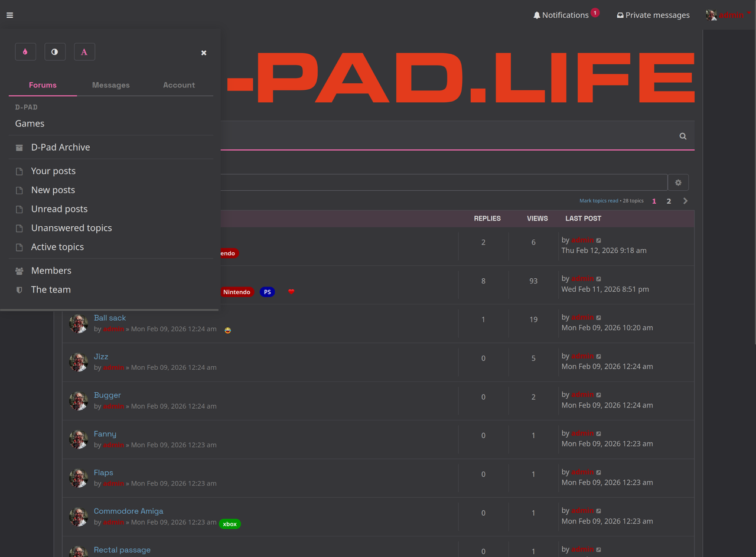Open advanced search gear button
Screen dimensions: 756x557
point(678,183)
